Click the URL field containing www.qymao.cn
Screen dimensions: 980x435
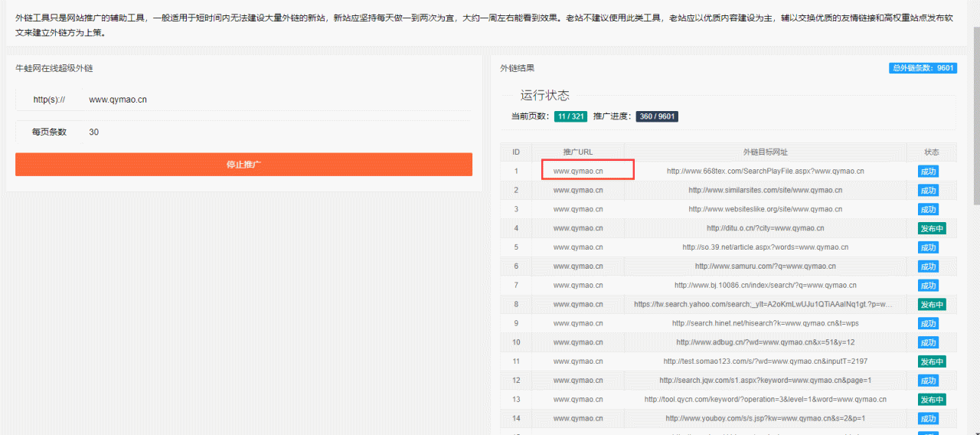pos(276,100)
